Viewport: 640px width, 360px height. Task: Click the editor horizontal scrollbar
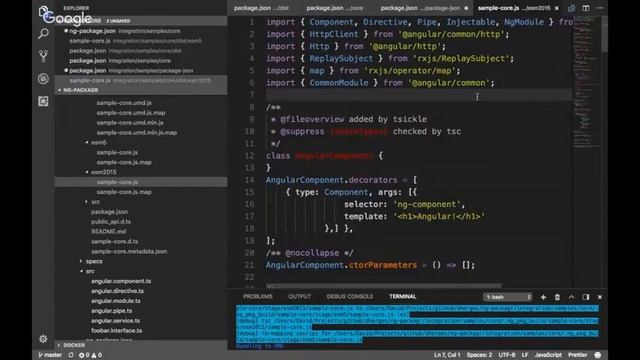point(384,286)
